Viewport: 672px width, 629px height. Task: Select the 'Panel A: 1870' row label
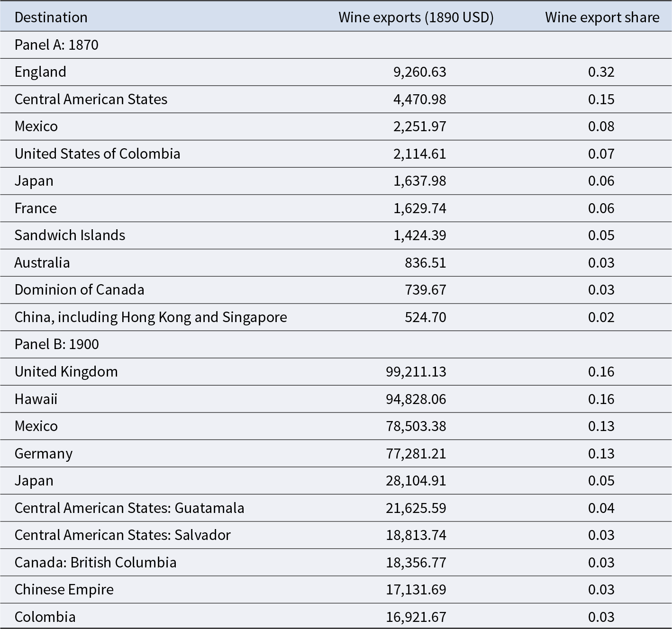pos(56,45)
